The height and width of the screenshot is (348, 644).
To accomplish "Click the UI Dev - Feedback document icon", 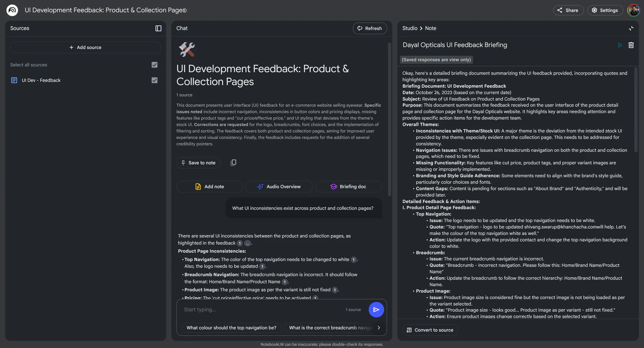I will click(x=14, y=80).
